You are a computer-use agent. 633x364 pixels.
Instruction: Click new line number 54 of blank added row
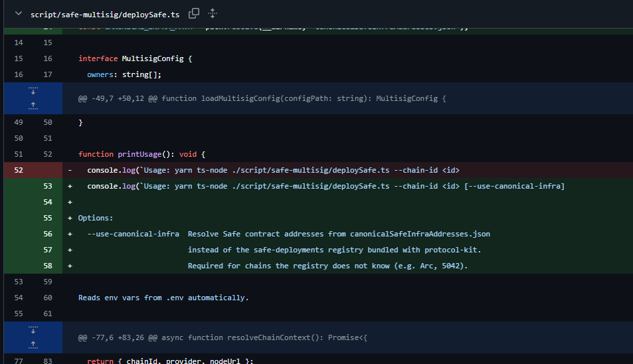48,202
